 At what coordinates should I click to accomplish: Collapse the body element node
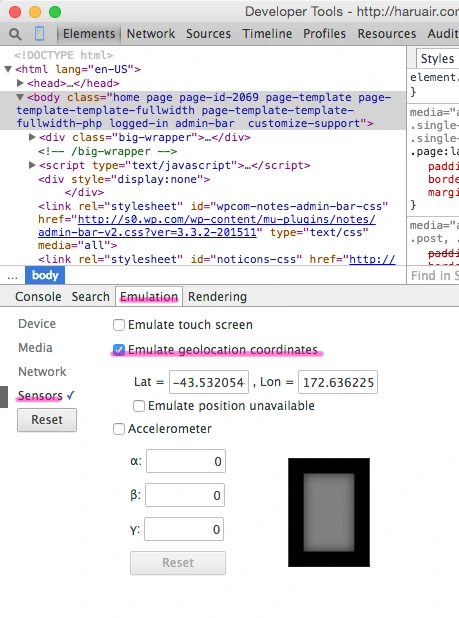(20, 97)
